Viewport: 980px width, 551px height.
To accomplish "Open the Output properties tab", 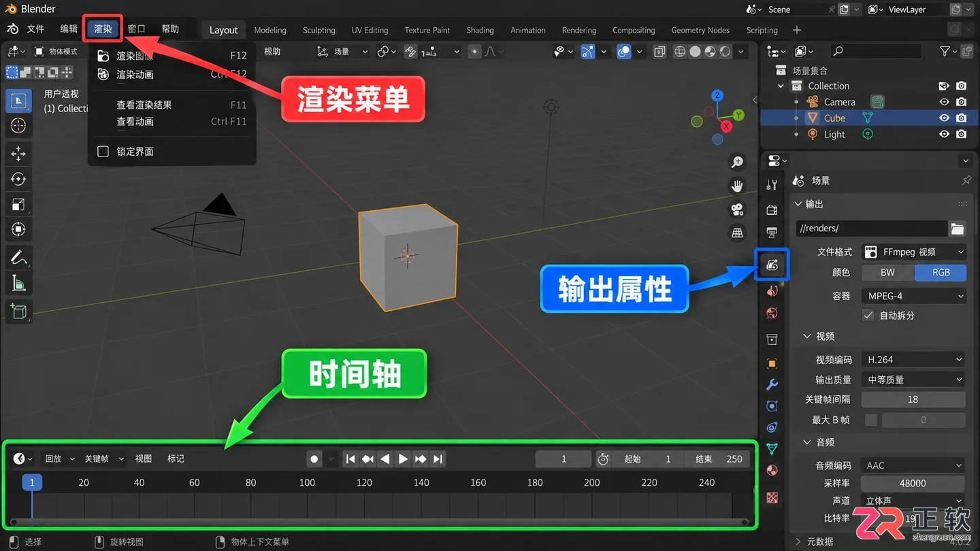I will pos(772,264).
